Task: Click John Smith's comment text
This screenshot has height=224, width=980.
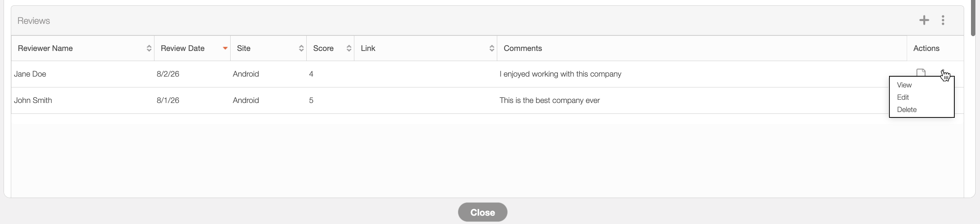Action: (549, 100)
